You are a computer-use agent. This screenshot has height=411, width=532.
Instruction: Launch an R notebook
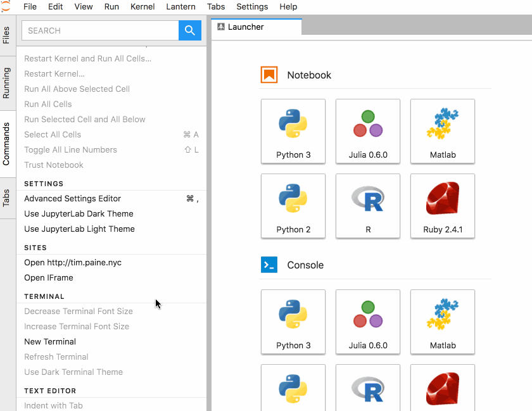click(x=368, y=206)
